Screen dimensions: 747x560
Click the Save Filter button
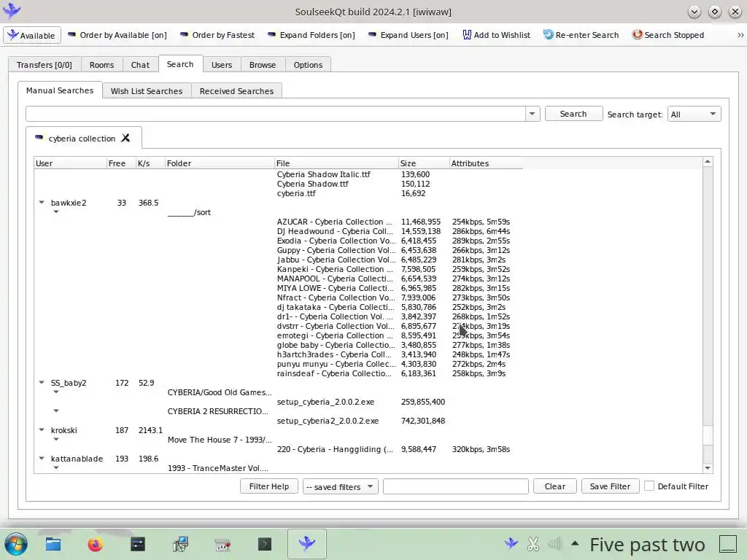(x=611, y=486)
